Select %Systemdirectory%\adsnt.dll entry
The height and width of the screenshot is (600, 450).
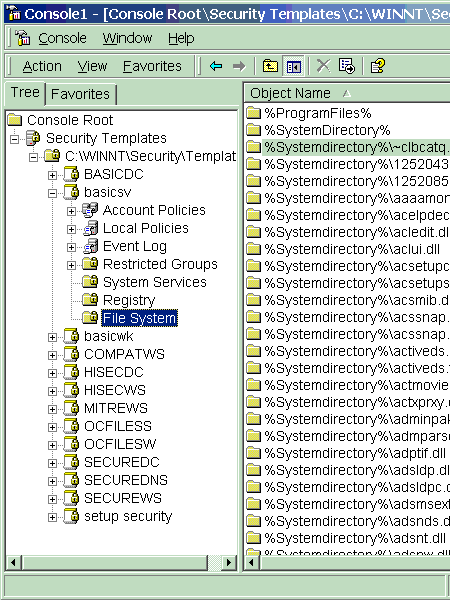click(355, 538)
